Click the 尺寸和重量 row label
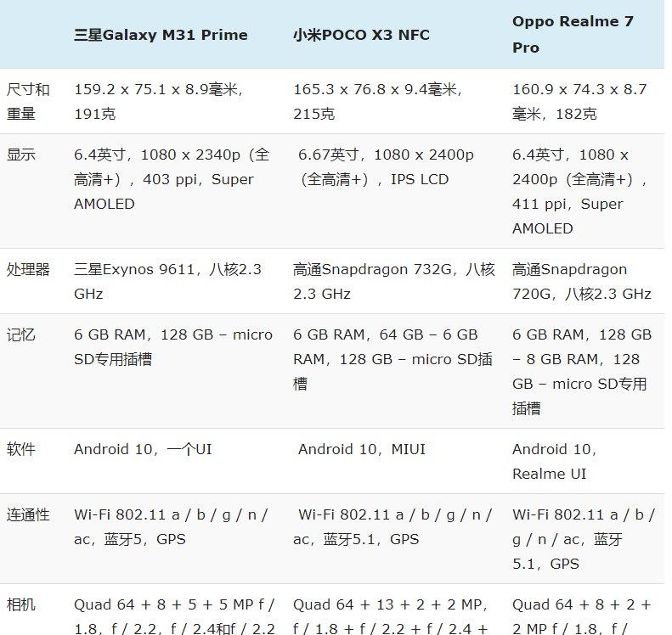 (28, 102)
